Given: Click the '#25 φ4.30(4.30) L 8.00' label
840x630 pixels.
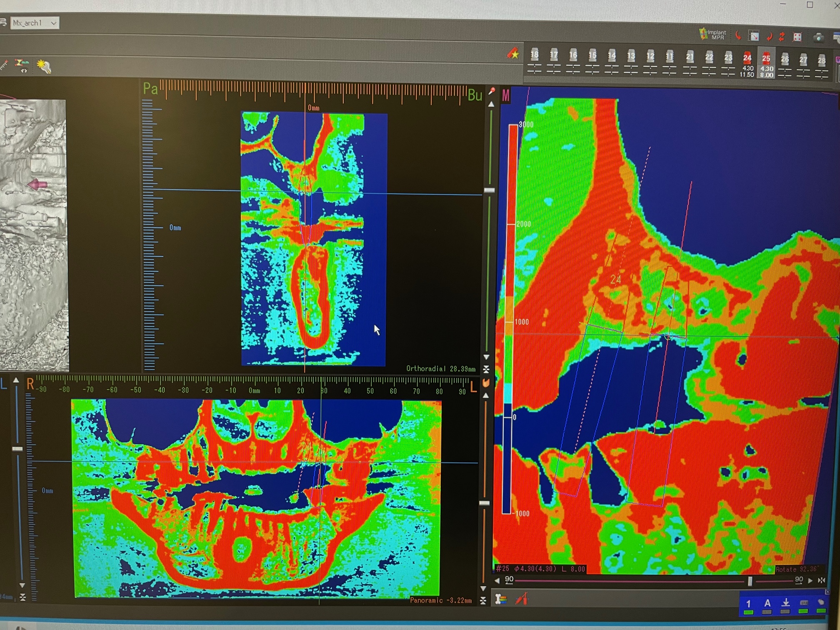Looking at the screenshot, I should (540, 569).
